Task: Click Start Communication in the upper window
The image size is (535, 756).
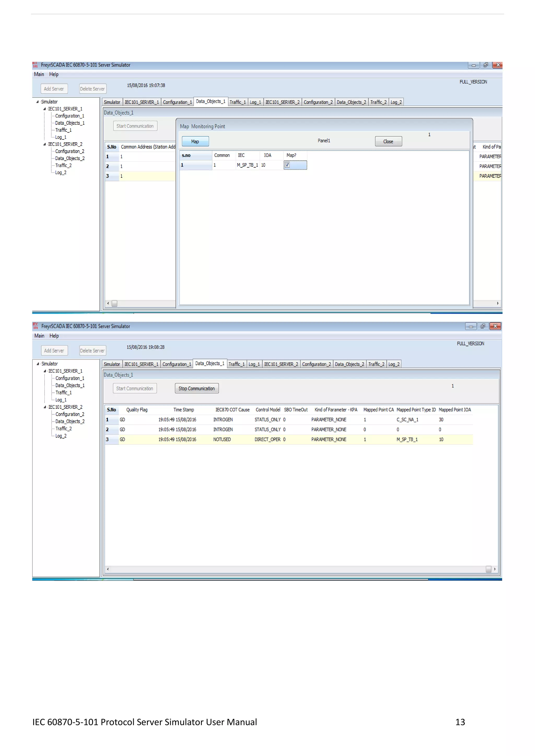Action: pos(135,126)
